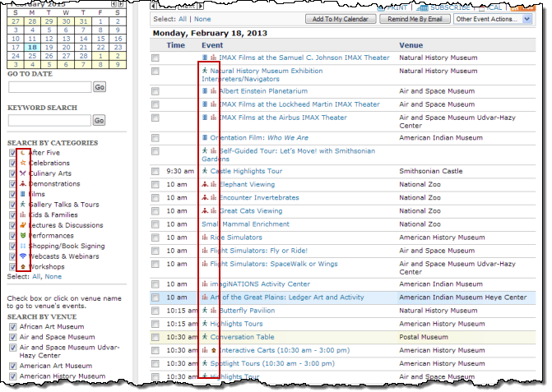Check the box for Castle Highlights Tour
The width and height of the screenshot is (552, 392).
tap(155, 171)
